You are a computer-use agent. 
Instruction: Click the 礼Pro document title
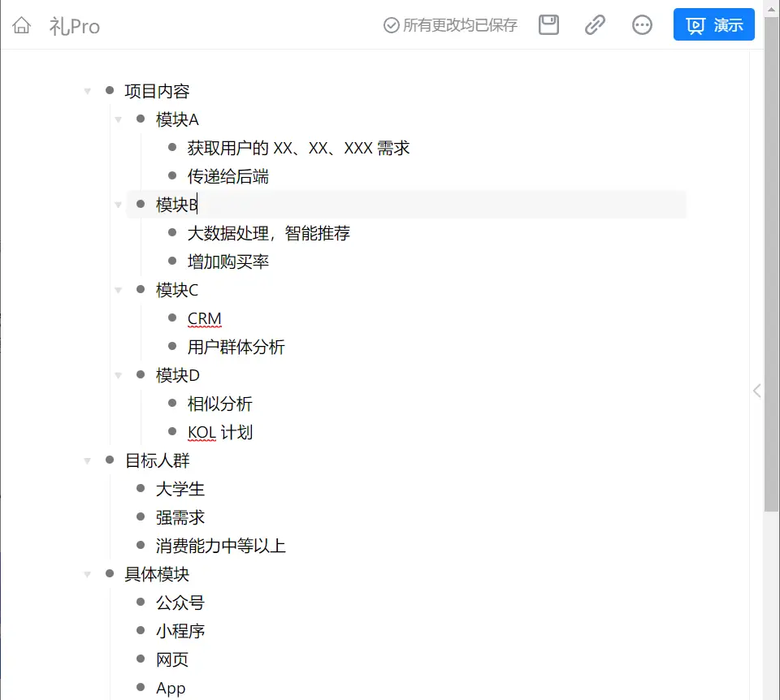click(75, 25)
